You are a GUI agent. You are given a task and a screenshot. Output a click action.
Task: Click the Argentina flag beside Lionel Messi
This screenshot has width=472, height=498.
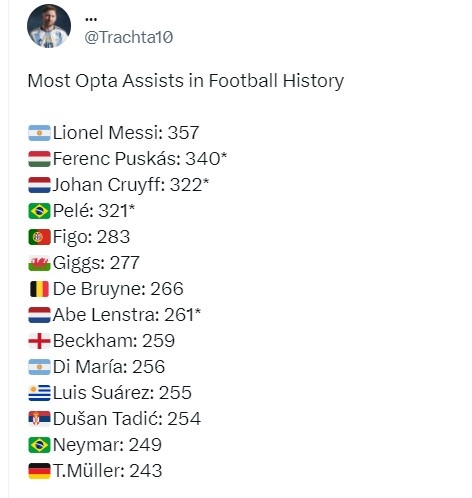pyautogui.click(x=39, y=133)
